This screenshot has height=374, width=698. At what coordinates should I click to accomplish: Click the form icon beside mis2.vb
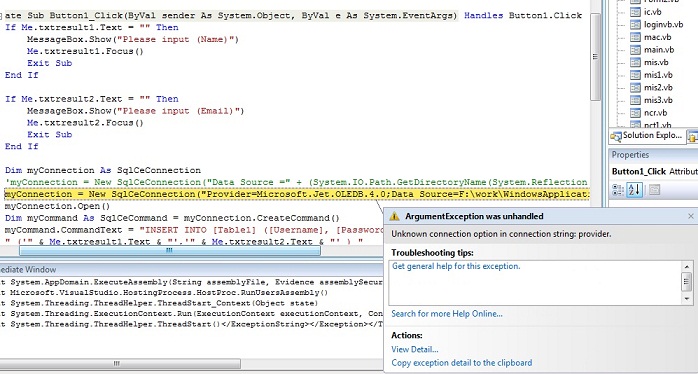click(636, 87)
